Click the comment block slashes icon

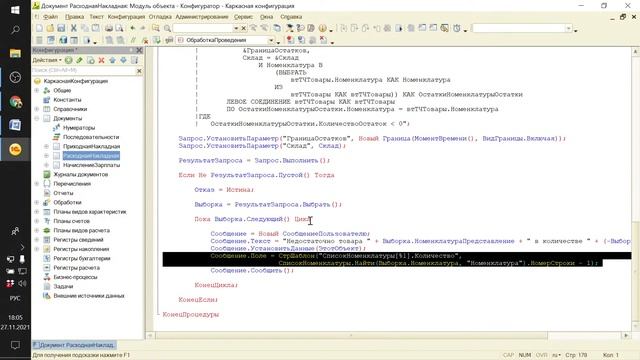(133, 40)
